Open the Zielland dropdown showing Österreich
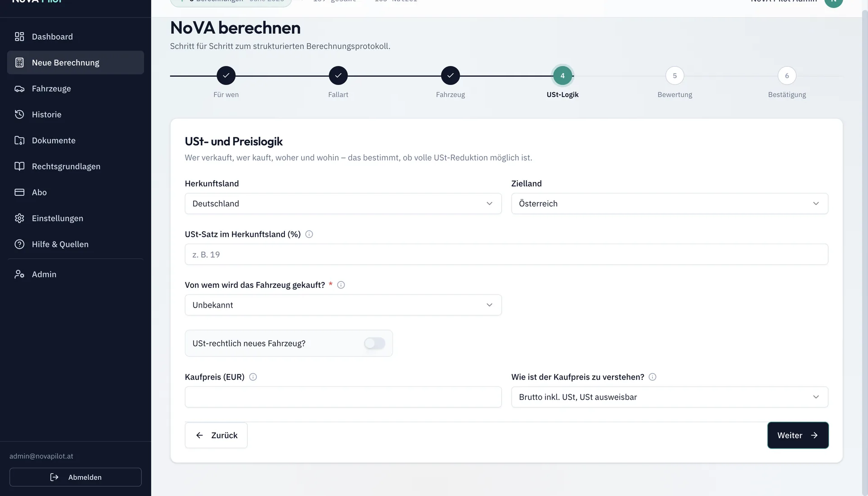 pos(670,204)
